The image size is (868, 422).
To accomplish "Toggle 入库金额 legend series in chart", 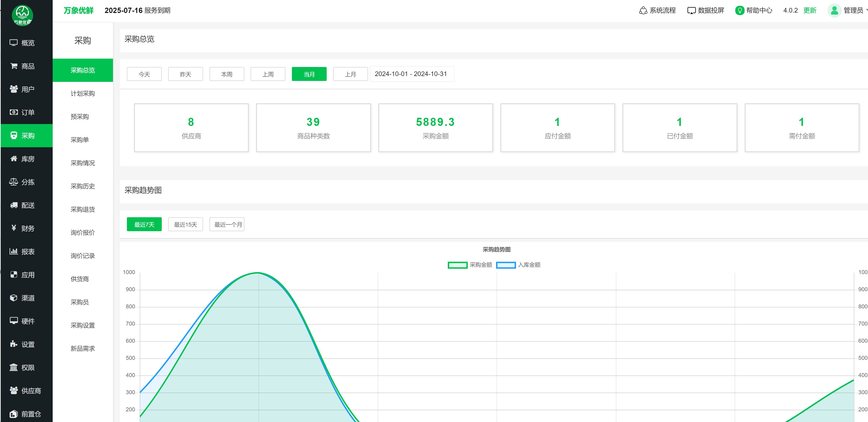I will [x=506, y=265].
